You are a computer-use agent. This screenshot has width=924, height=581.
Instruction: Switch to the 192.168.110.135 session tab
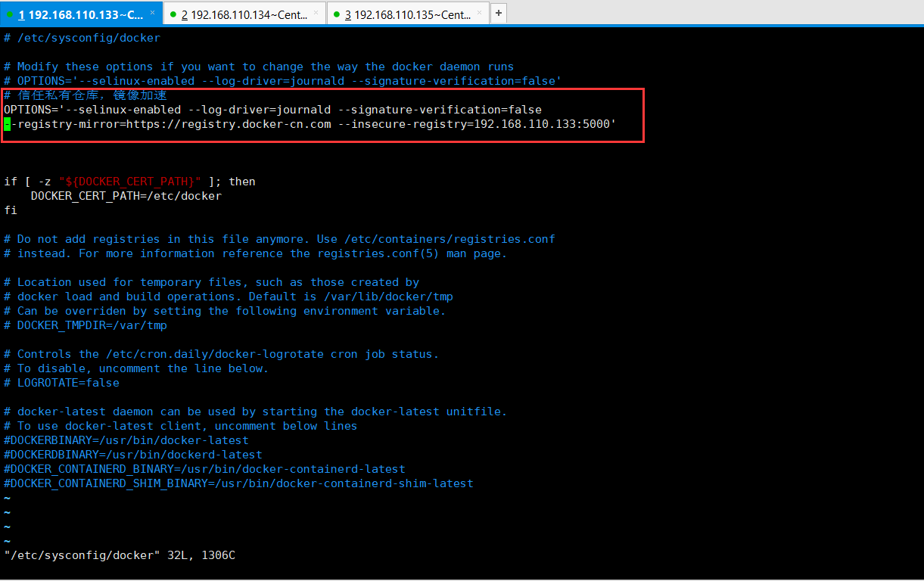point(408,14)
